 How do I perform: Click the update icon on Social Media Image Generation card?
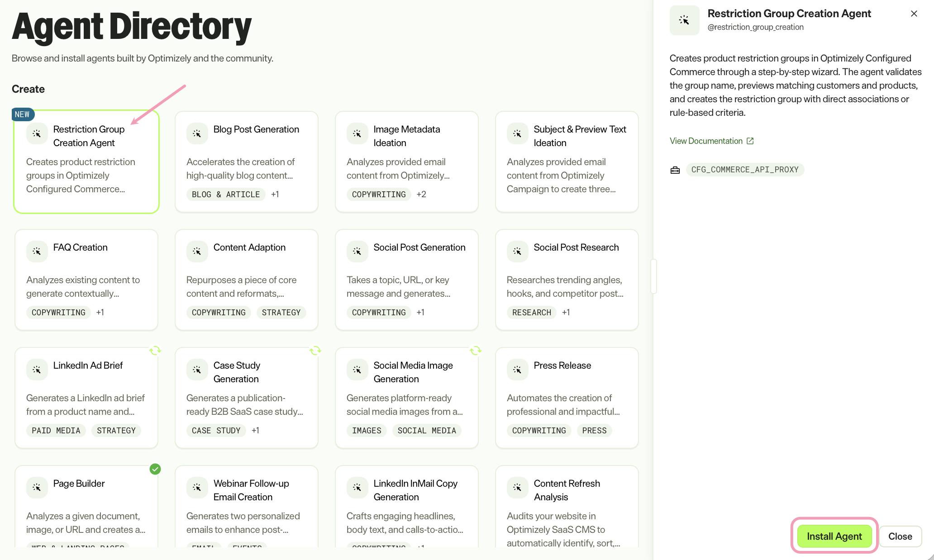tap(476, 351)
